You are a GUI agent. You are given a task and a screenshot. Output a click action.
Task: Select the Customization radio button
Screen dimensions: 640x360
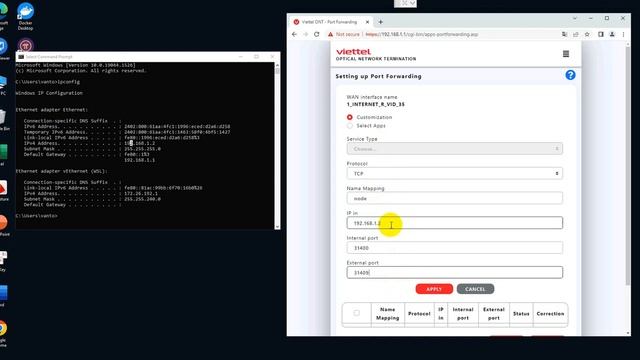pyautogui.click(x=349, y=117)
